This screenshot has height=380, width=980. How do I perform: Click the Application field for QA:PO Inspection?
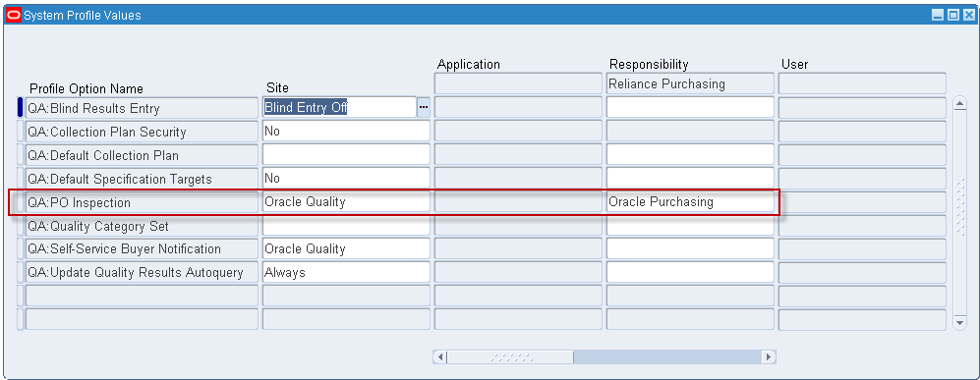click(518, 202)
